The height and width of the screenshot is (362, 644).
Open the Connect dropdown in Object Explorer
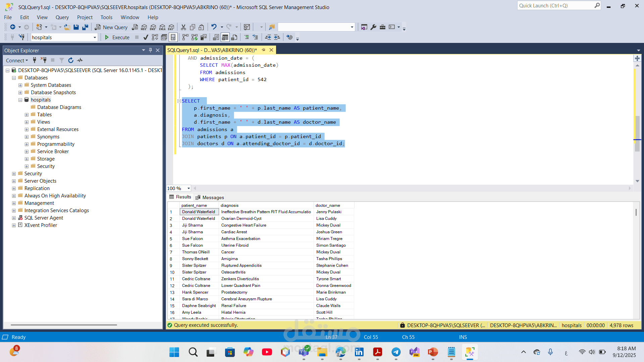click(x=17, y=60)
